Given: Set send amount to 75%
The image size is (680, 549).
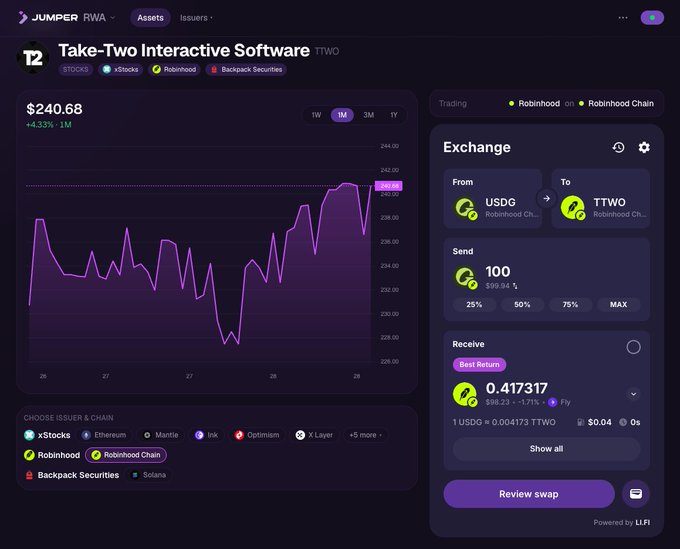Looking at the screenshot, I should (x=570, y=304).
